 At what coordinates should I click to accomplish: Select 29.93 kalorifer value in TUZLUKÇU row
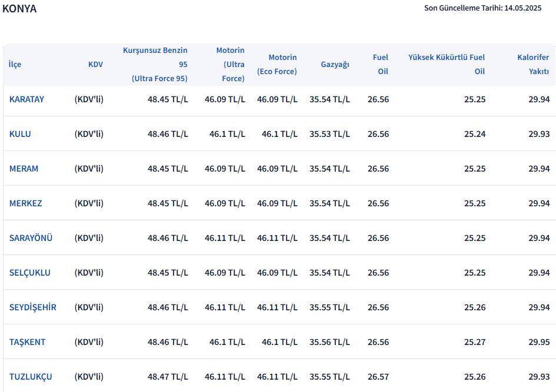(539, 377)
